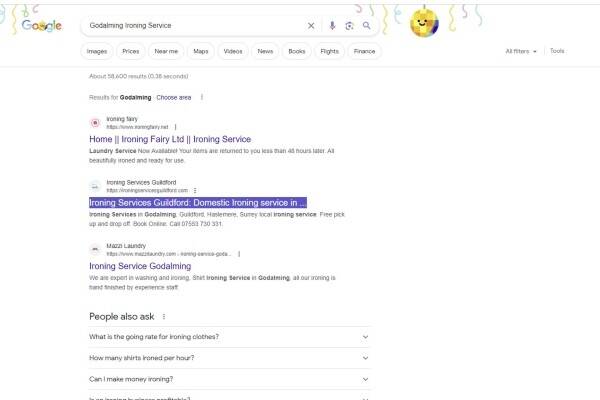
Task: Open the Google logo homepage link
Action: 41,26
